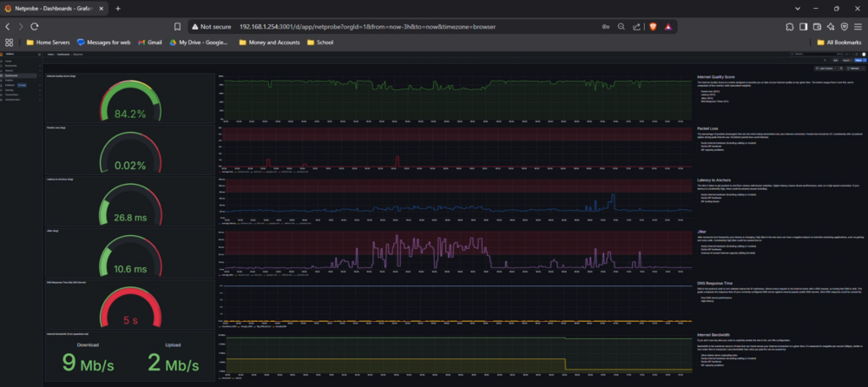Open All Bookmarks folder
This screenshot has width=868, height=387.
click(839, 42)
